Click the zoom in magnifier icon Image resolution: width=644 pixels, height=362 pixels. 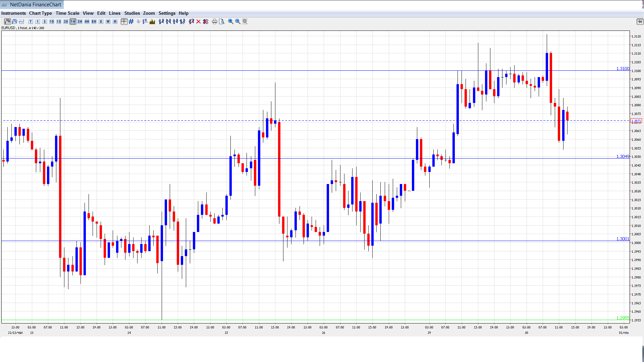(231, 21)
